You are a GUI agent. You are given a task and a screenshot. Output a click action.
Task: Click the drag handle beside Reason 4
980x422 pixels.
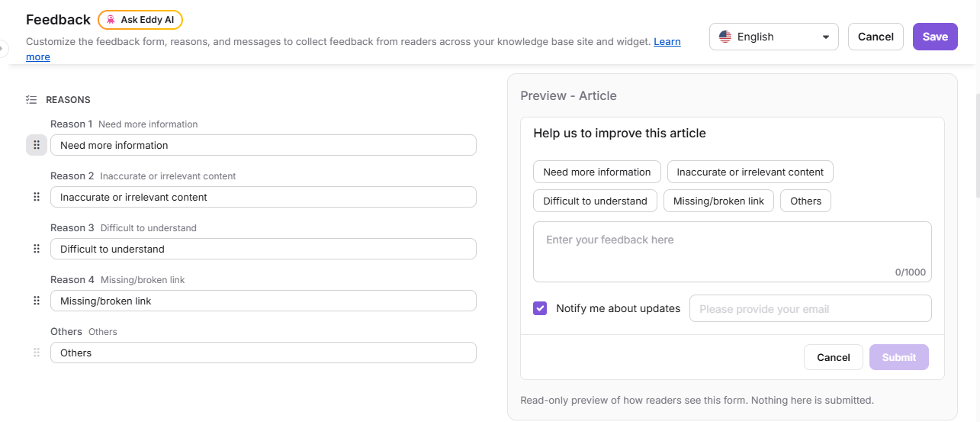[x=36, y=301]
